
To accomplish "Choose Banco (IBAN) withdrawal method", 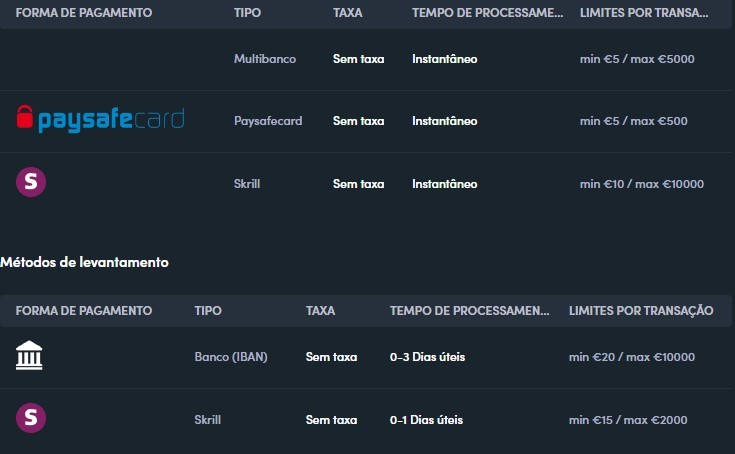I will coord(231,357).
